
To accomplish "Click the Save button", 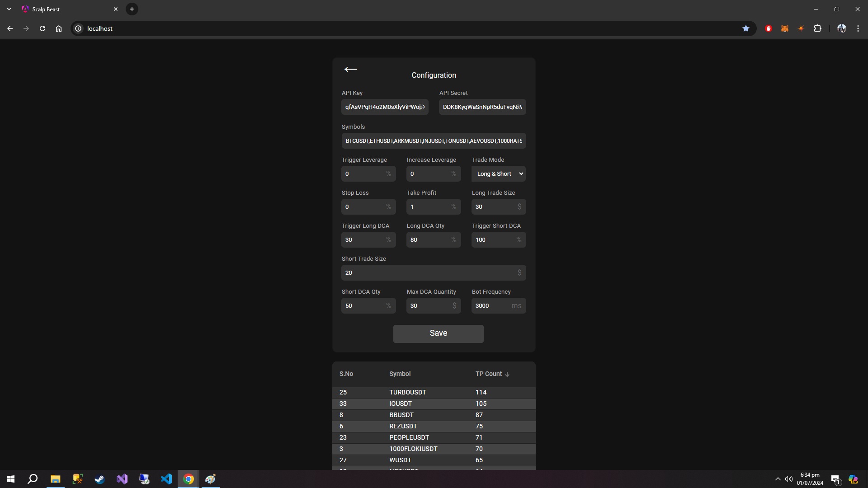I will (x=438, y=333).
